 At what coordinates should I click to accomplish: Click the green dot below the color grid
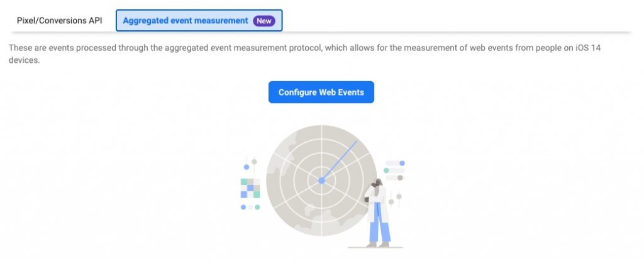point(257,207)
